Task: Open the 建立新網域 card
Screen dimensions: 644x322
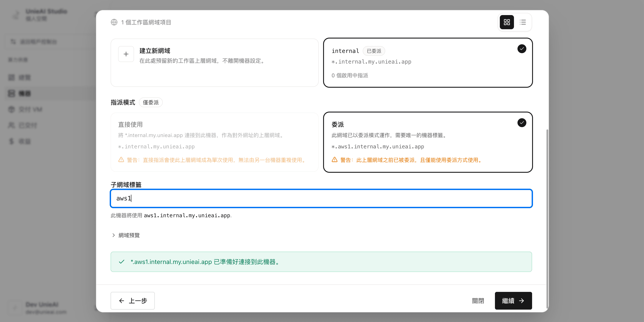Action: click(x=215, y=63)
